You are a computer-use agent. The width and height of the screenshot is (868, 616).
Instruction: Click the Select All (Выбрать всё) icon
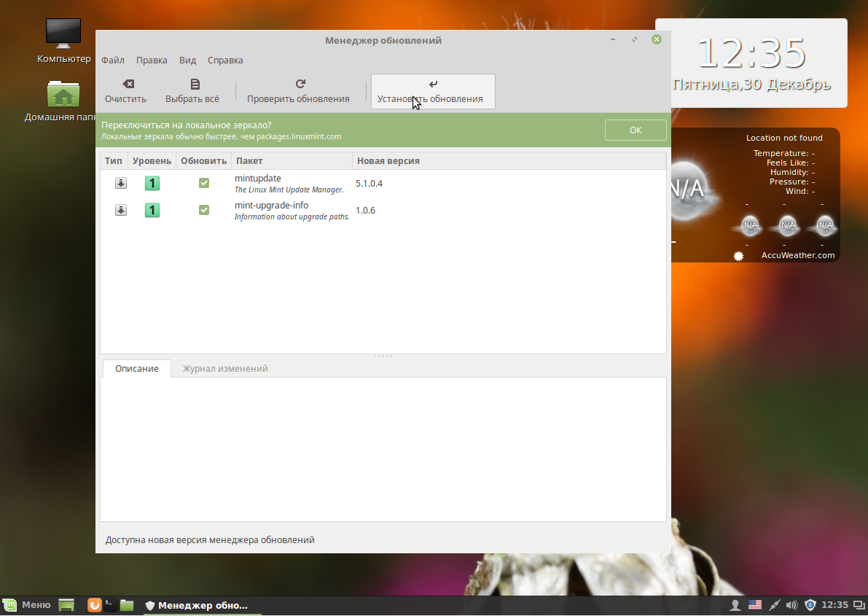192,85
